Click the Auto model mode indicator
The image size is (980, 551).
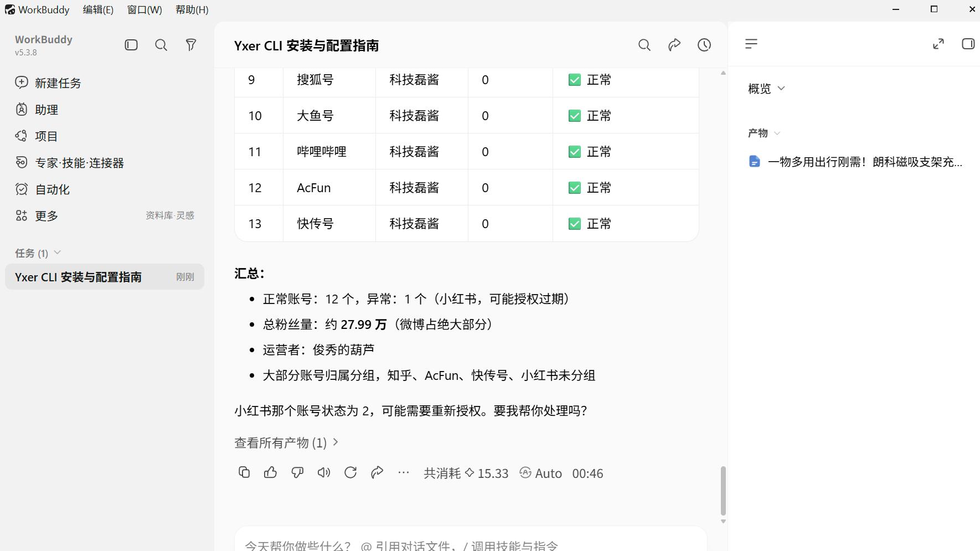click(x=541, y=473)
